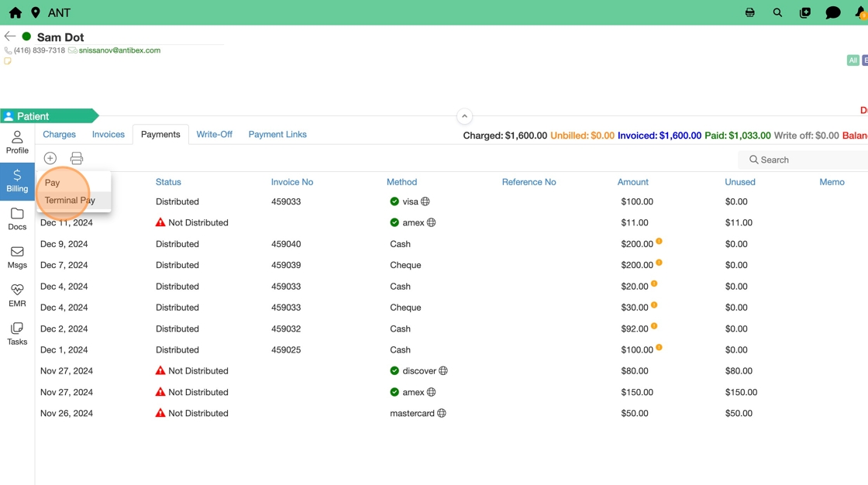This screenshot has height=485, width=868.
Task: Open the printer icon in top header
Action: point(749,12)
